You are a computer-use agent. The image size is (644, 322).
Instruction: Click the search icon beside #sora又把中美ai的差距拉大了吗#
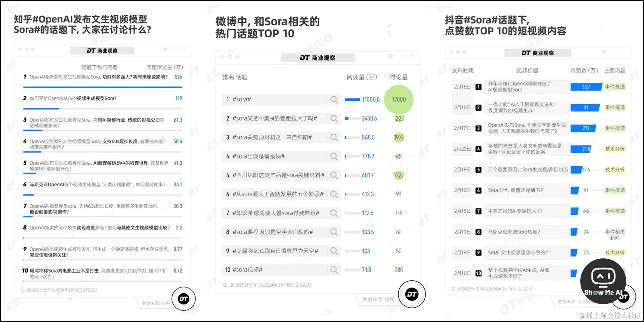click(334, 118)
